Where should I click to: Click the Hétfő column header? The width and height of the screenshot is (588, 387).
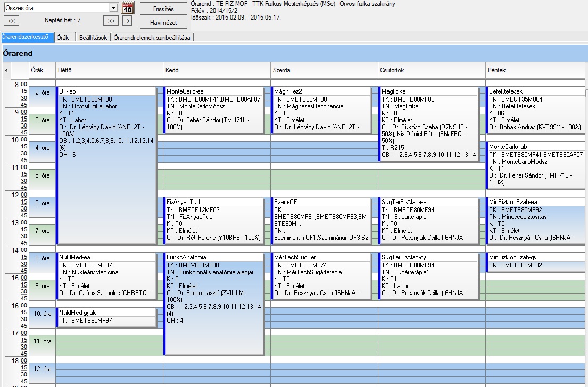click(x=110, y=70)
